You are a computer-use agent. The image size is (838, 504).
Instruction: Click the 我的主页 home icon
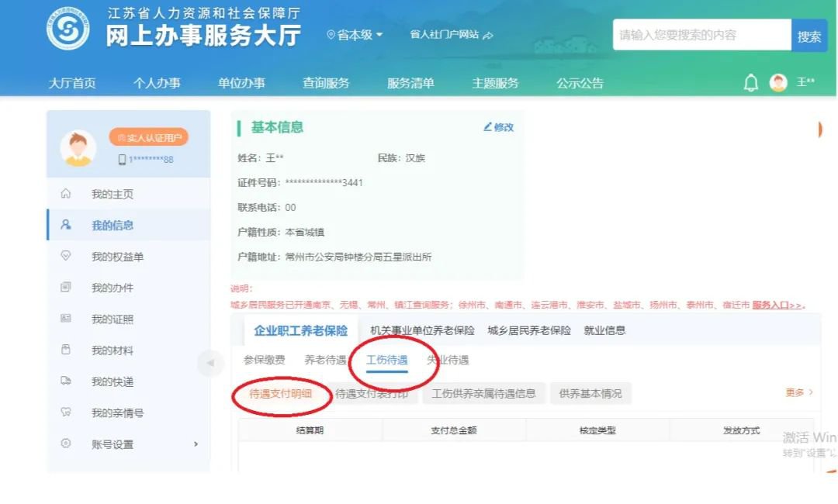[66, 194]
